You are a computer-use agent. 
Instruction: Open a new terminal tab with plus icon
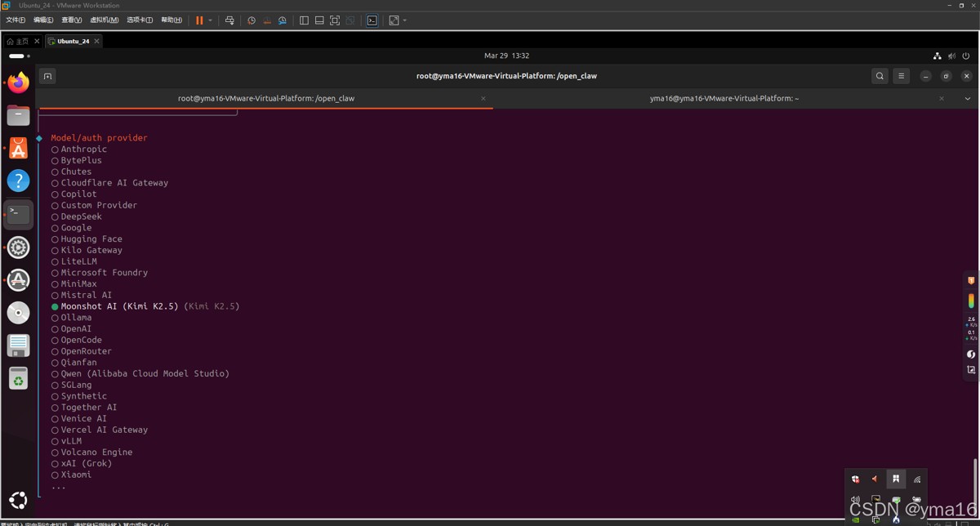(x=47, y=76)
